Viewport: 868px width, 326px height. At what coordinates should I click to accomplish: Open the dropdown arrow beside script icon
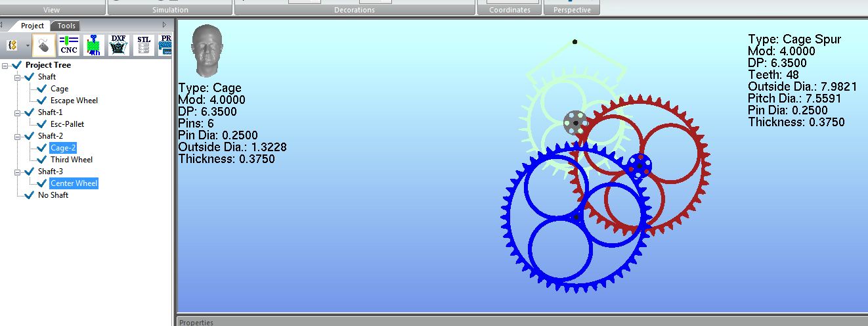coord(27,46)
